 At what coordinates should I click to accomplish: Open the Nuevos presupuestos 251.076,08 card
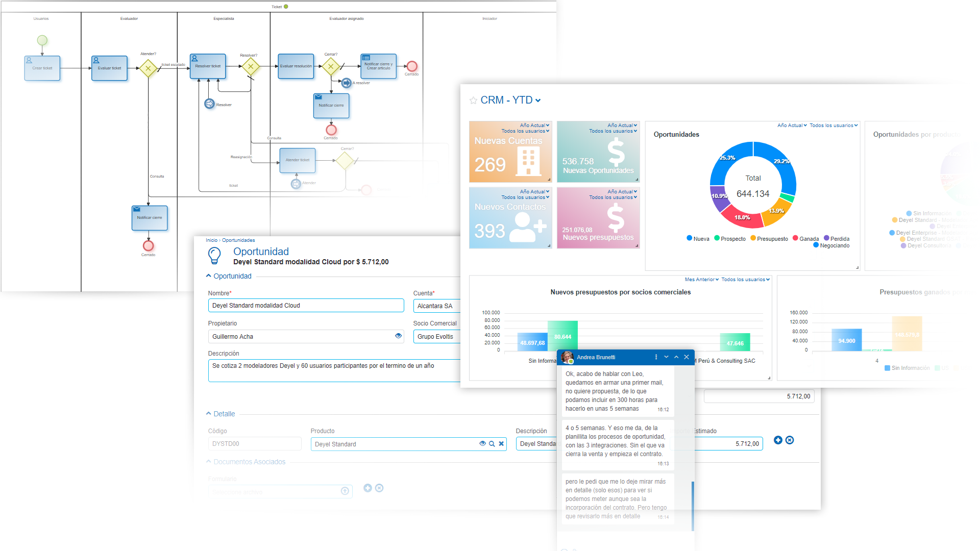[598, 218]
